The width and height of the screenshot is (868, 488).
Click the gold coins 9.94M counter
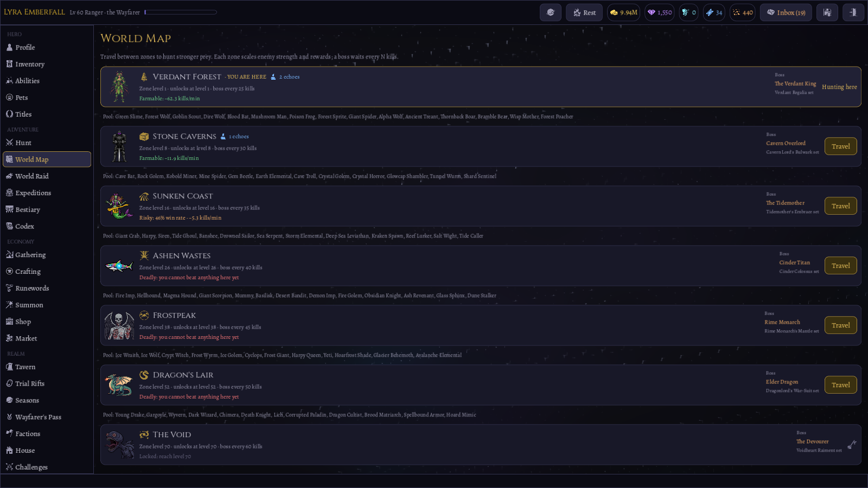pos(623,12)
